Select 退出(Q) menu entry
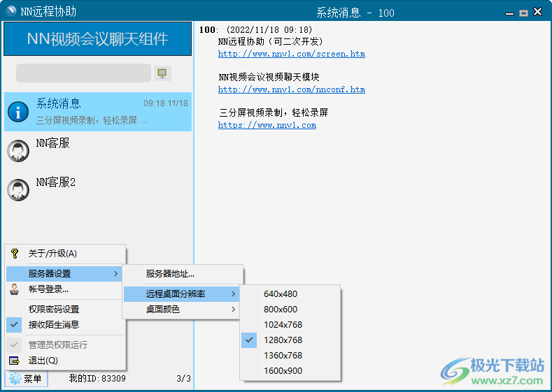The height and width of the screenshot is (392, 552). coord(66,361)
